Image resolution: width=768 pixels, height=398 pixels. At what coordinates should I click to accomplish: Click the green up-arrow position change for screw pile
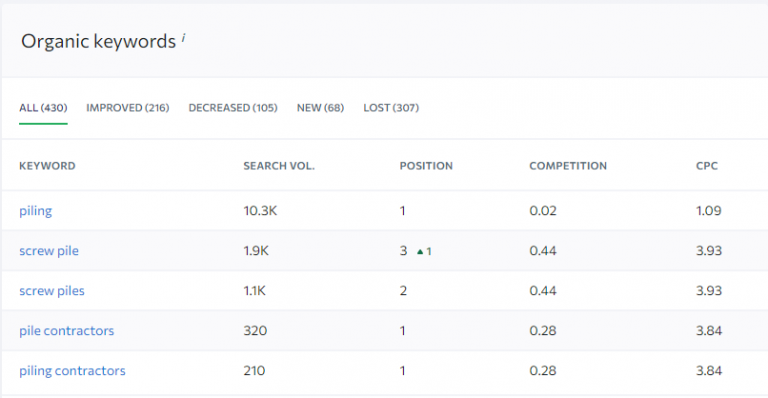(x=424, y=252)
